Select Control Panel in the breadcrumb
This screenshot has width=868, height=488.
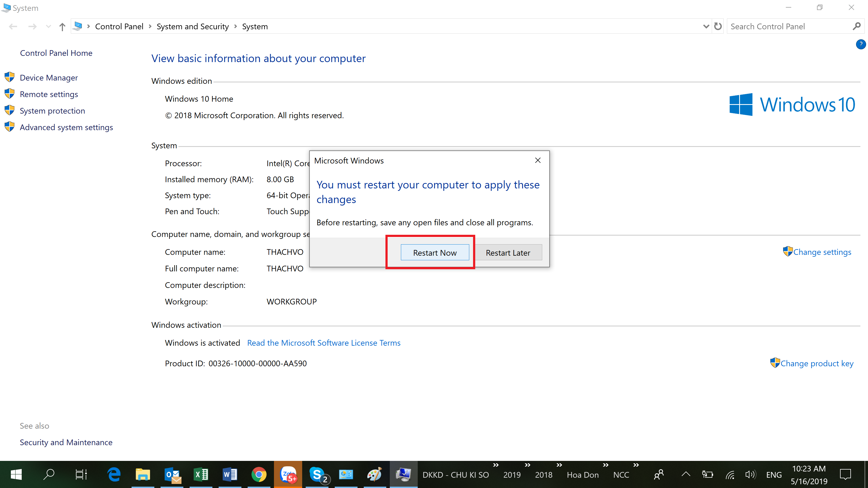pyautogui.click(x=119, y=26)
